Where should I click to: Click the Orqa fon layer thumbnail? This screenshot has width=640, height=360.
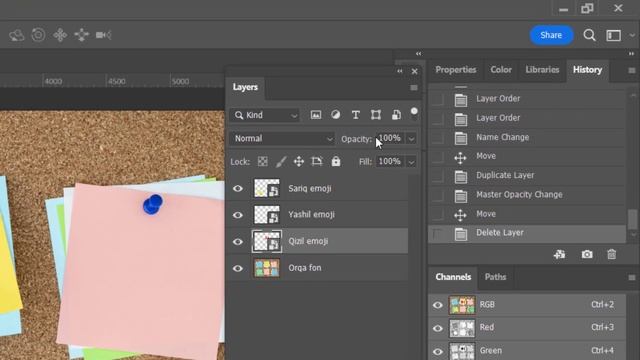coord(267,268)
